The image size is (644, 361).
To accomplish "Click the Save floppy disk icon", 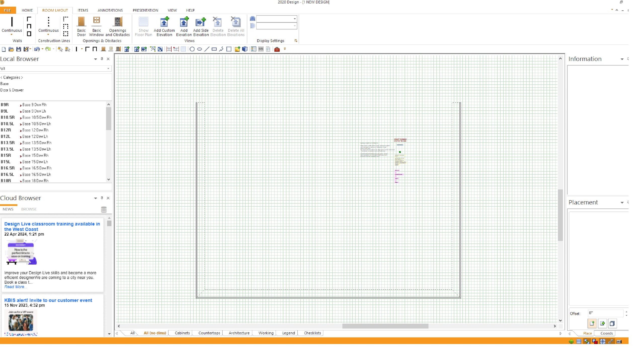I will click(x=19, y=49).
